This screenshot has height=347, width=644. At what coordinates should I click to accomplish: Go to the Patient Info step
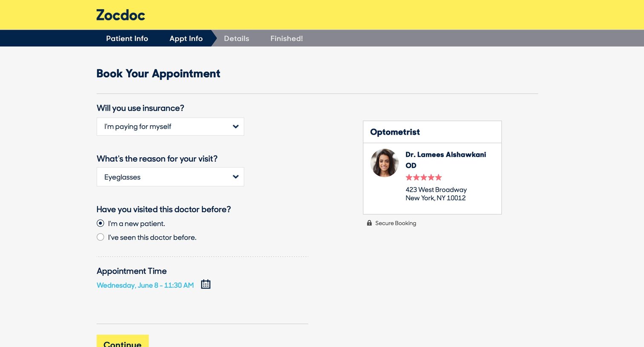coord(127,38)
